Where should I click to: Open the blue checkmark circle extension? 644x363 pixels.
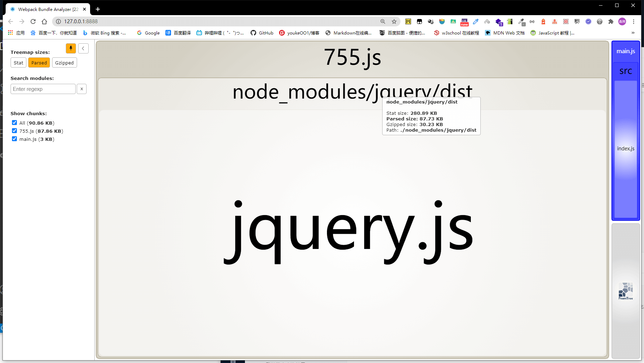click(588, 21)
